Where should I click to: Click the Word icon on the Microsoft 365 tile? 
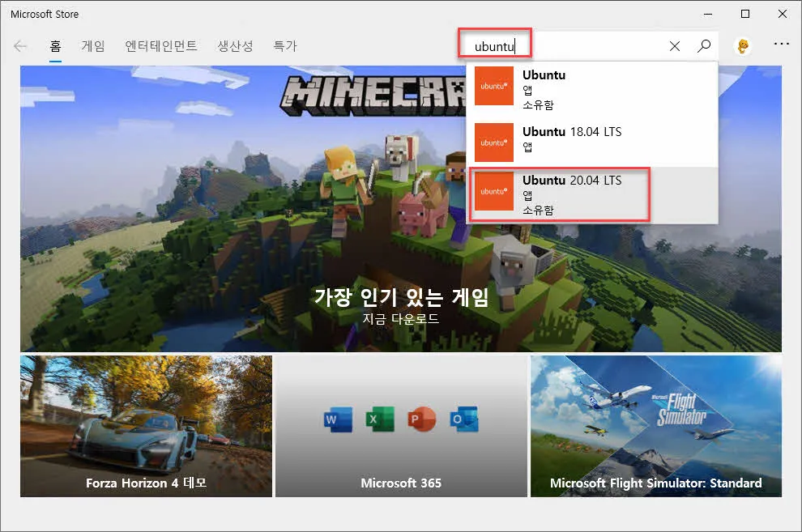pos(338,419)
